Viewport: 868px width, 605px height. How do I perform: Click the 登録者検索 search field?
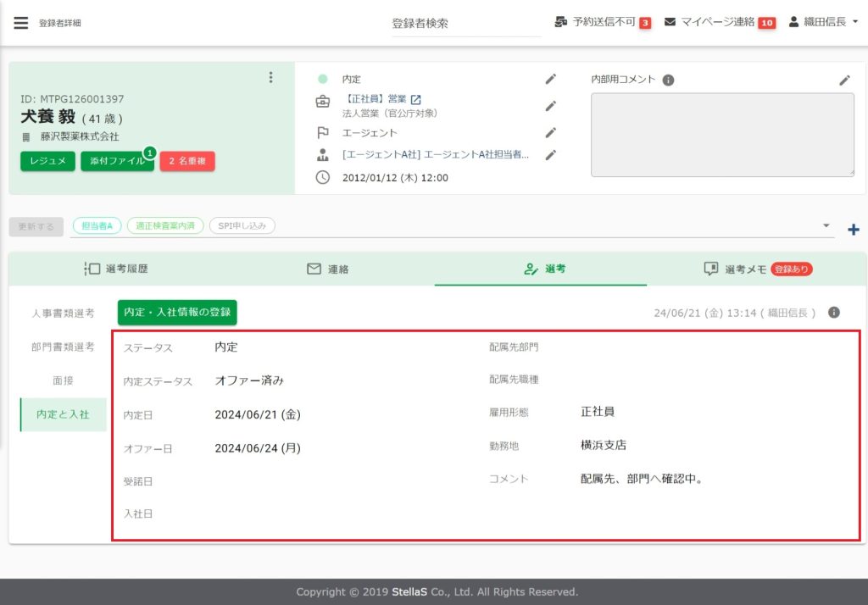point(466,24)
